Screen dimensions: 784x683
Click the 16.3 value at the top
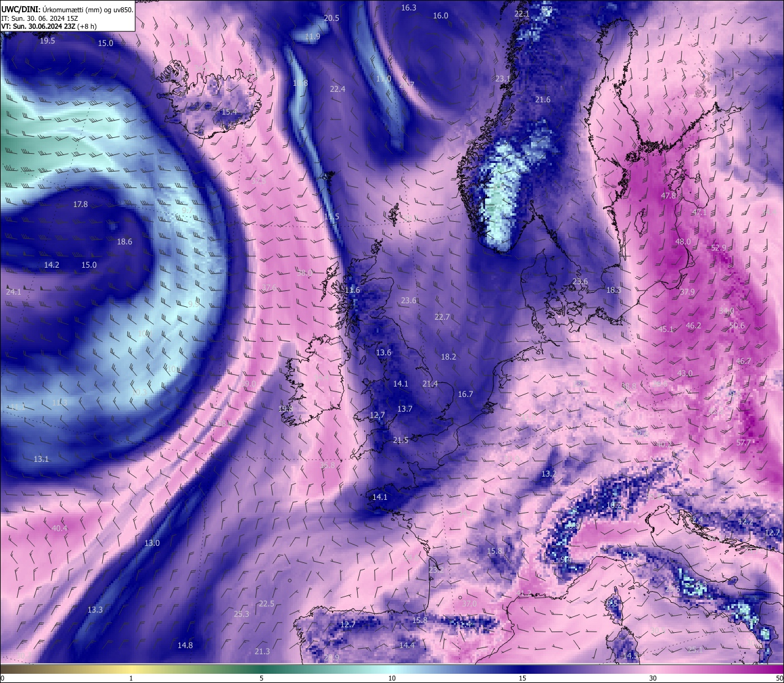click(x=409, y=7)
